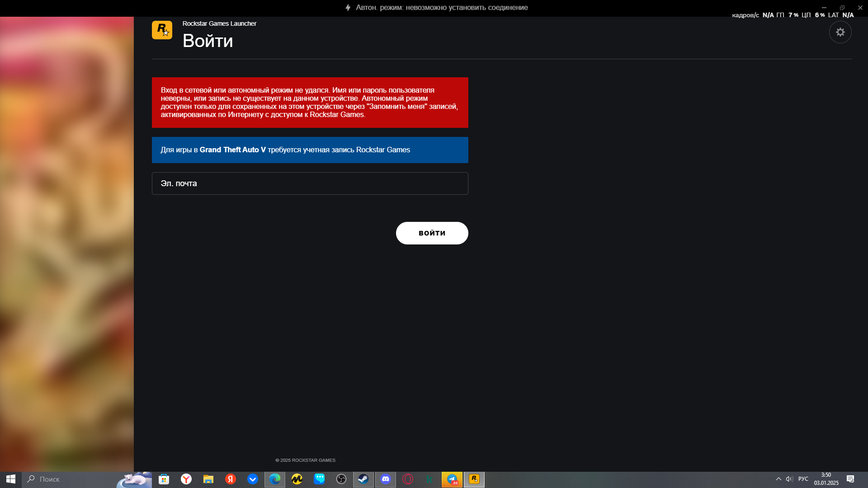This screenshot has width=868, height=488.
Task: Switch РУС keyboard input language
Action: click(803, 479)
